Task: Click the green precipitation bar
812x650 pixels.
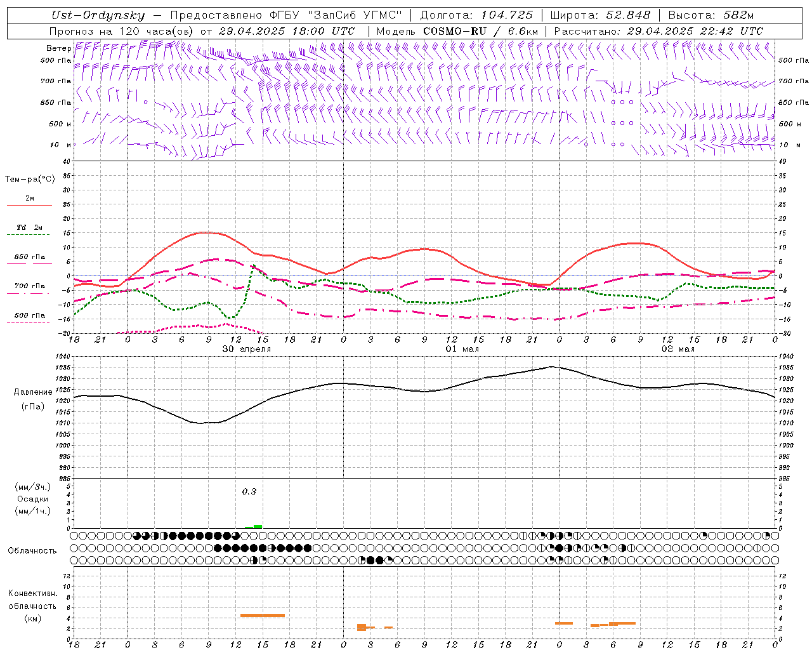Action: 254,526
